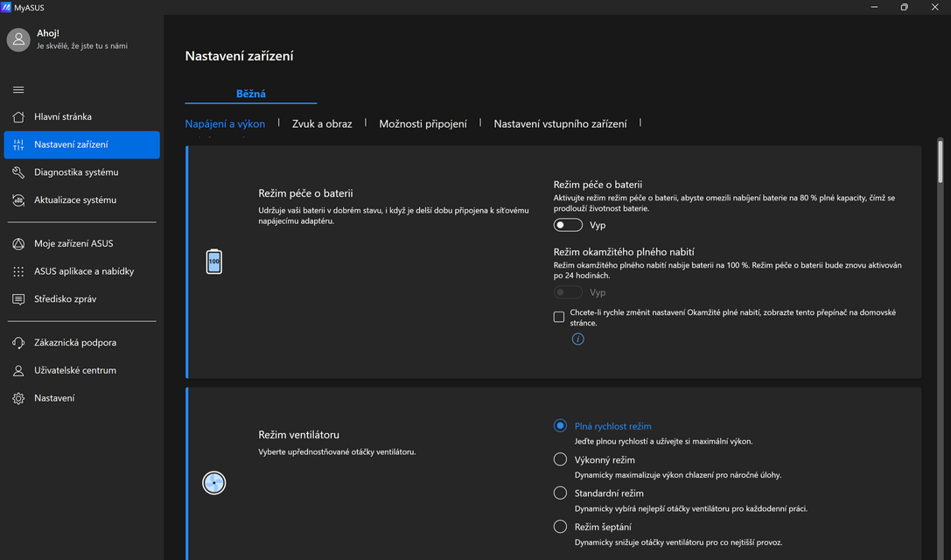Select Výkonný režim fan mode

(x=561, y=459)
